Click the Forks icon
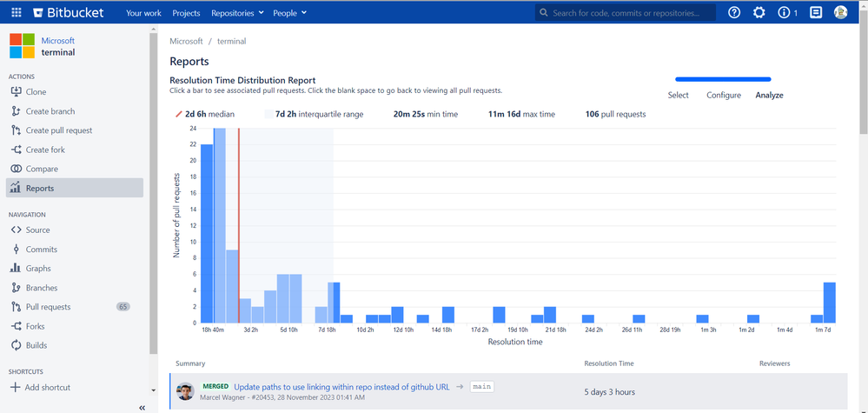 (x=16, y=326)
